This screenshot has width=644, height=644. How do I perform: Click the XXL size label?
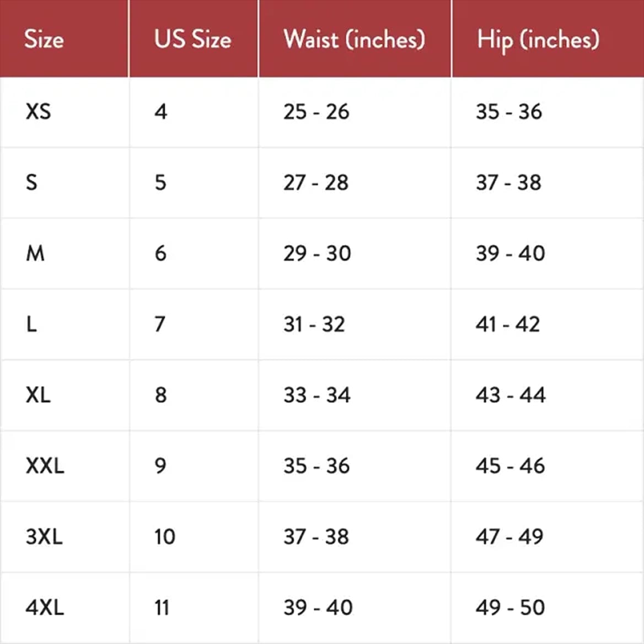45,465
